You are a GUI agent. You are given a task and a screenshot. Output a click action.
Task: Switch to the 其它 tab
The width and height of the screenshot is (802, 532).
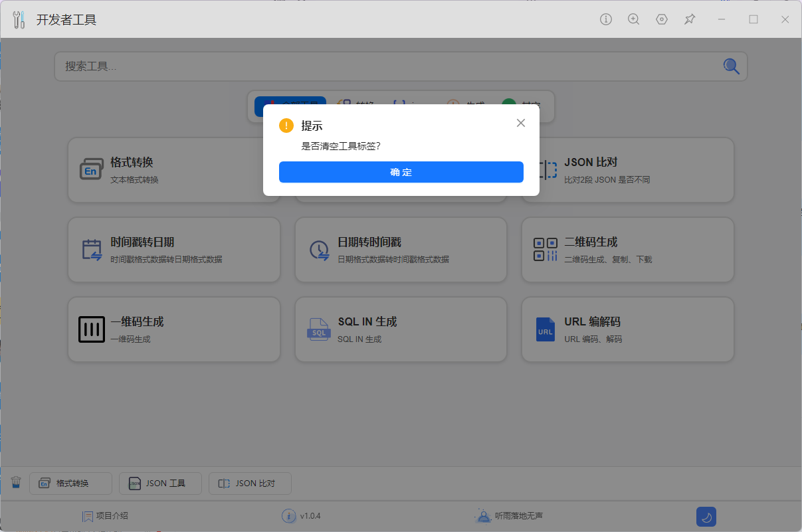521,100
